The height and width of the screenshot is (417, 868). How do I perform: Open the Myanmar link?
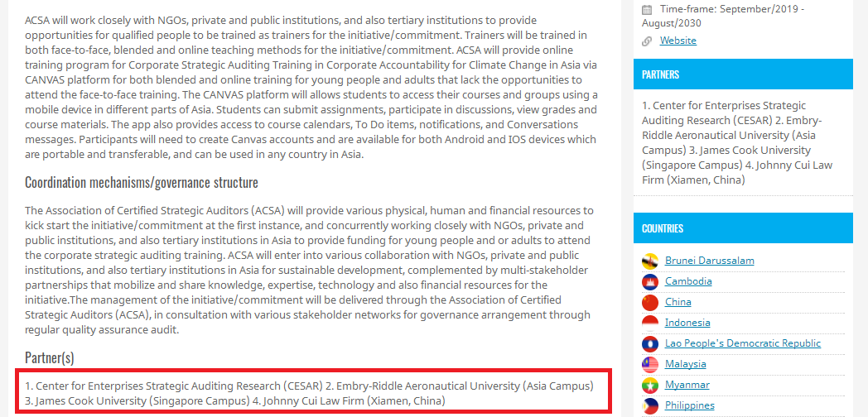(x=687, y=385)
